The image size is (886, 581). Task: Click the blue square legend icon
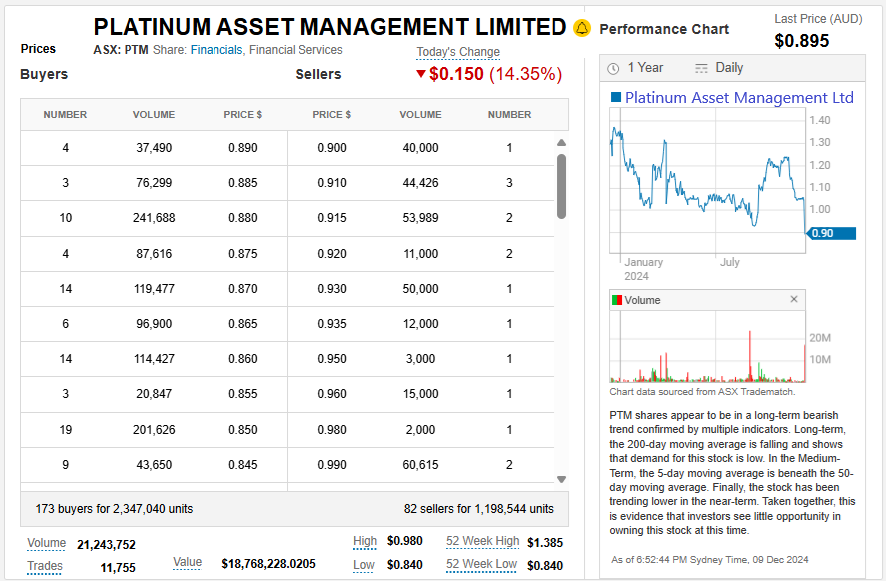coord(615,98)
